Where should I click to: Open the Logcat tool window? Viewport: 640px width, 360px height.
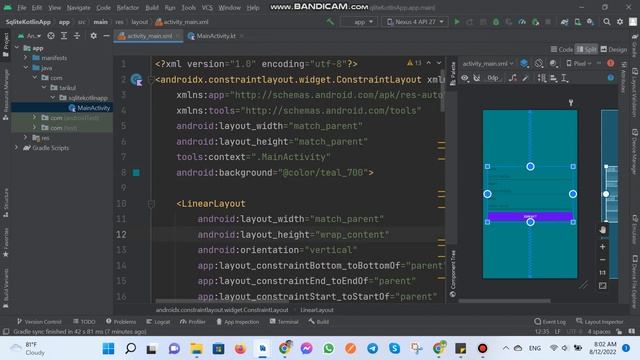[x=158, y=322]
